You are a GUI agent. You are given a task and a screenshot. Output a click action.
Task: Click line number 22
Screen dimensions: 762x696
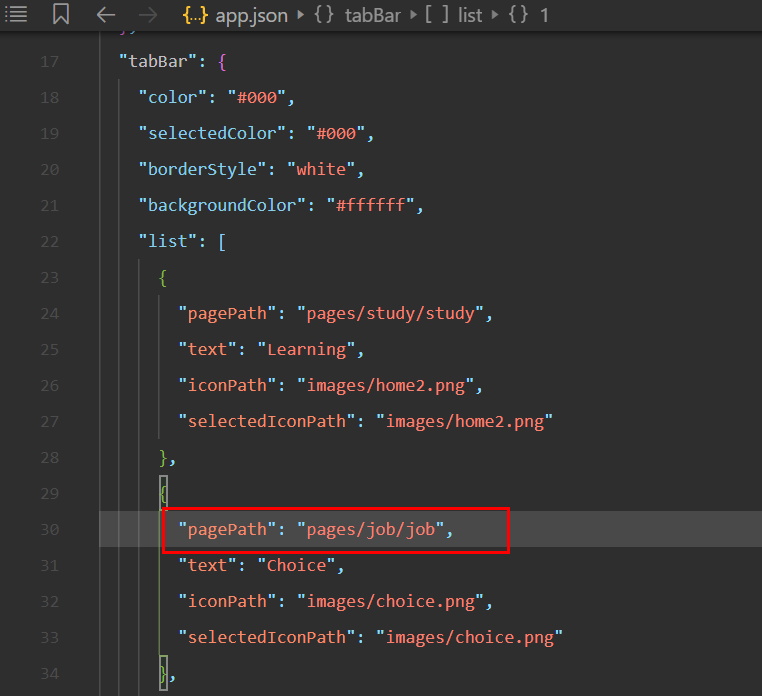50,242
